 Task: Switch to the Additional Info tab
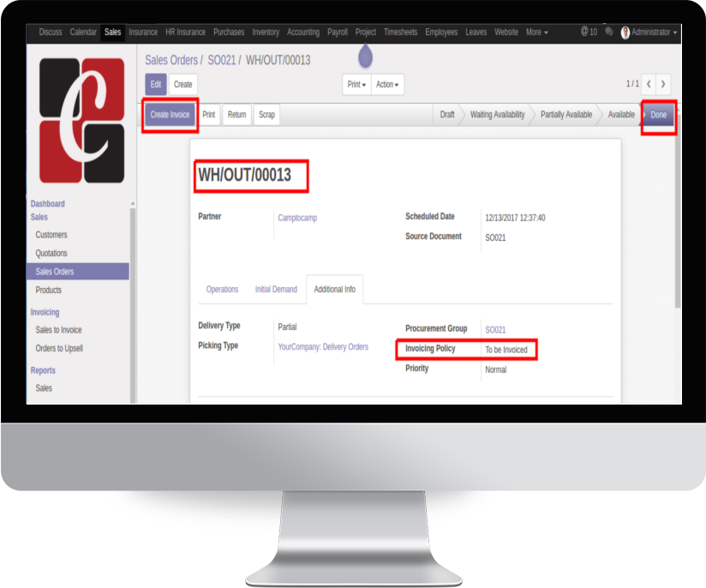334,289
